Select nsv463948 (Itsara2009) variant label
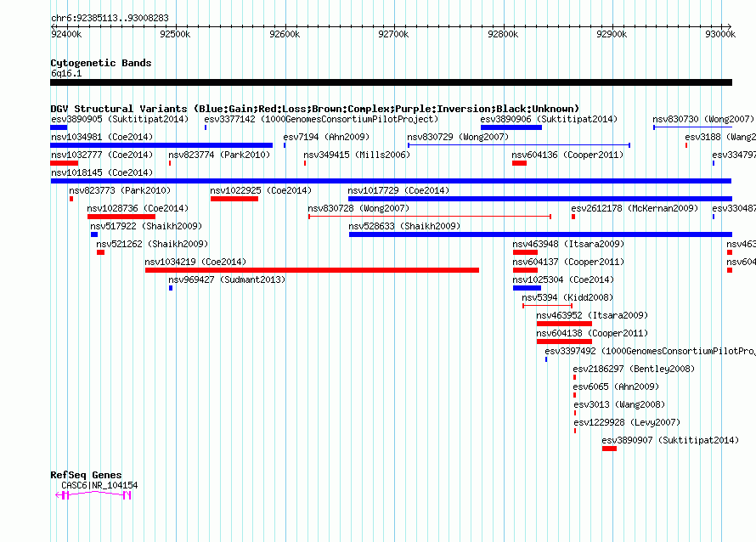Image resolution: width=756 pixels, height=542 pixels. (568, 244)
